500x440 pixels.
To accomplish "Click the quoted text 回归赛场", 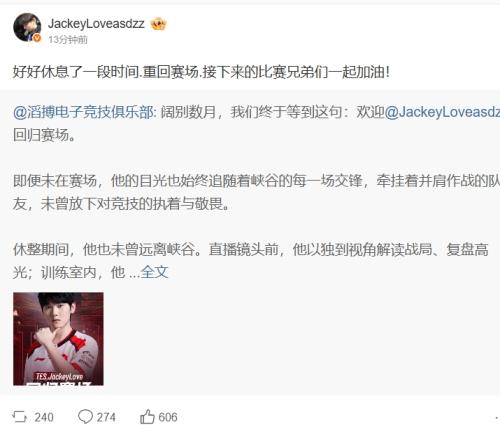I will [44, 135].
